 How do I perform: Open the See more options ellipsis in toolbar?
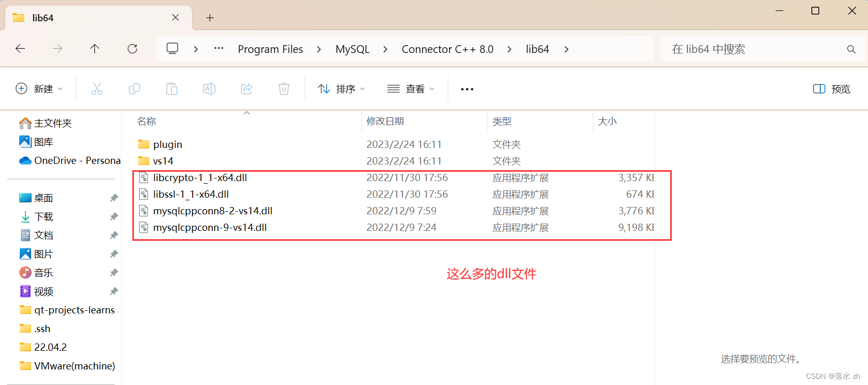click(467, 89)
